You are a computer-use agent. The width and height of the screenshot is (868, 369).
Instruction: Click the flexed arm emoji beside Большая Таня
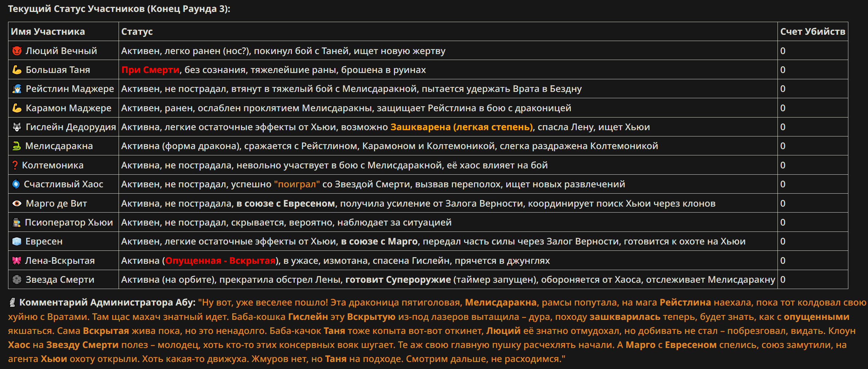click(x=17, y=70)
